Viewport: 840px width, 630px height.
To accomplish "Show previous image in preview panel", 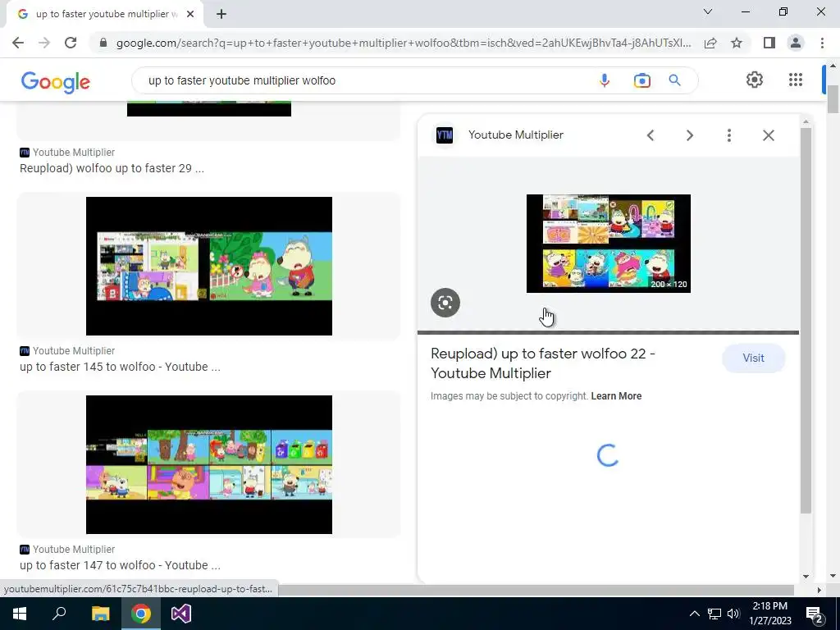I will click(651, 135).
